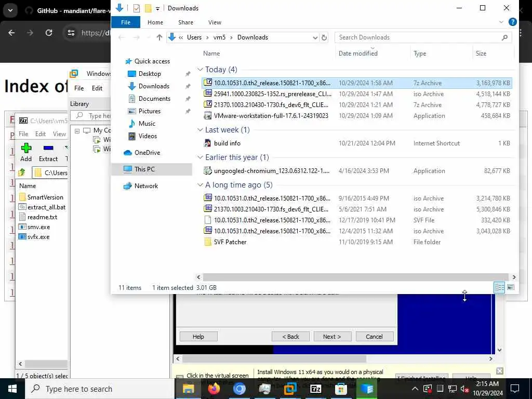Show hidden system tray icons
This screenshot has width=532, height=399.
click(415, 389)
